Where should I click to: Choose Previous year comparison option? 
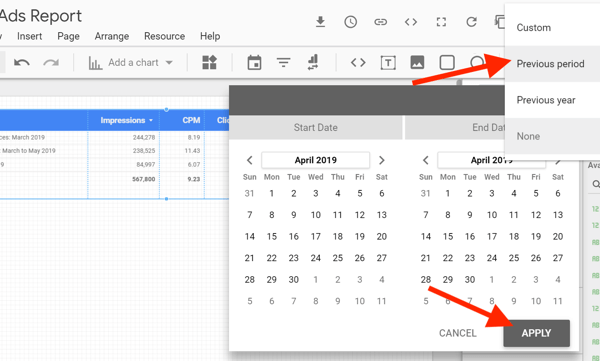click(x=553, y=100)
